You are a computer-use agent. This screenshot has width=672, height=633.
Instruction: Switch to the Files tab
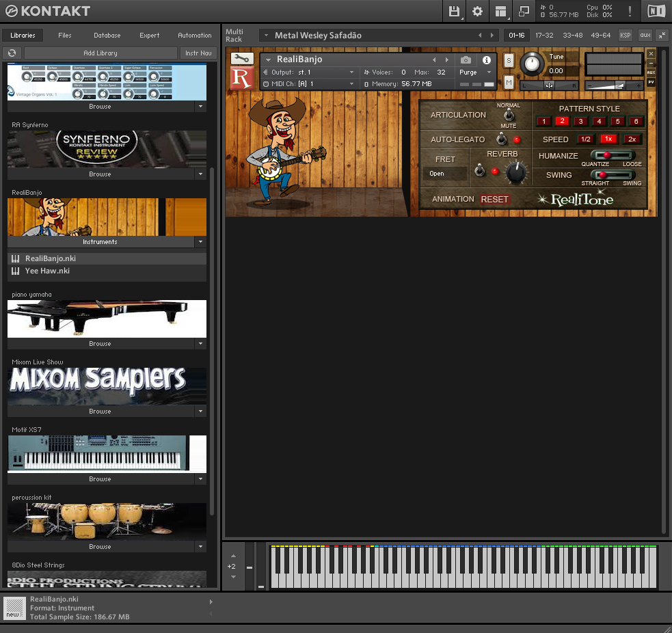click(65, 35)
